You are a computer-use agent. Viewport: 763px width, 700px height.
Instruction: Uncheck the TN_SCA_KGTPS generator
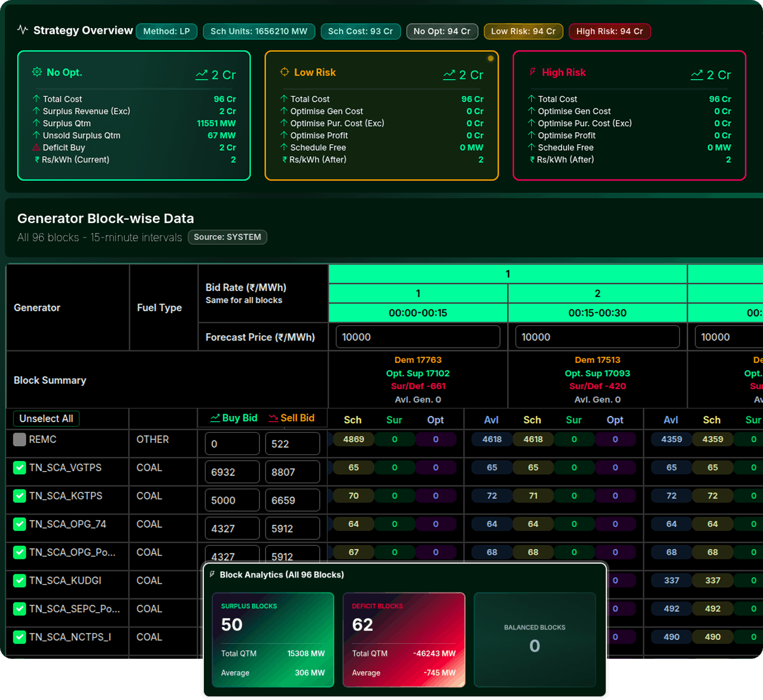tap(20, 496)
